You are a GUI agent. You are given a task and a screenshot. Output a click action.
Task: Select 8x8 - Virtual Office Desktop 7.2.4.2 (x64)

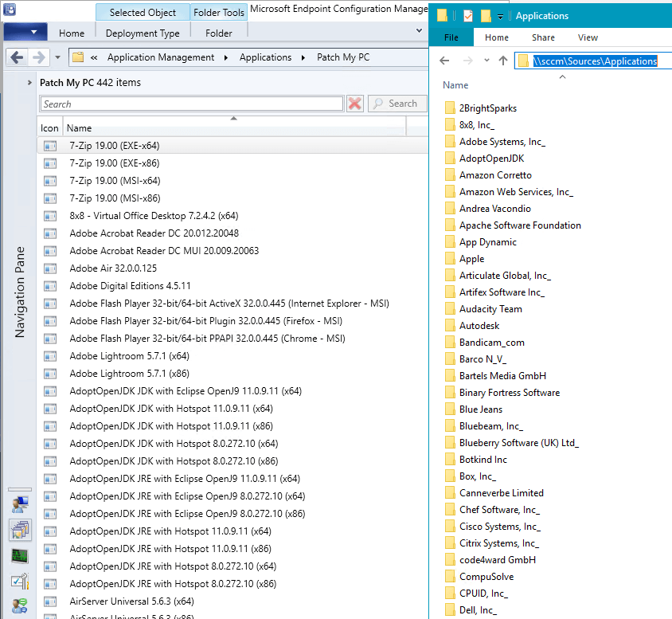233,216
